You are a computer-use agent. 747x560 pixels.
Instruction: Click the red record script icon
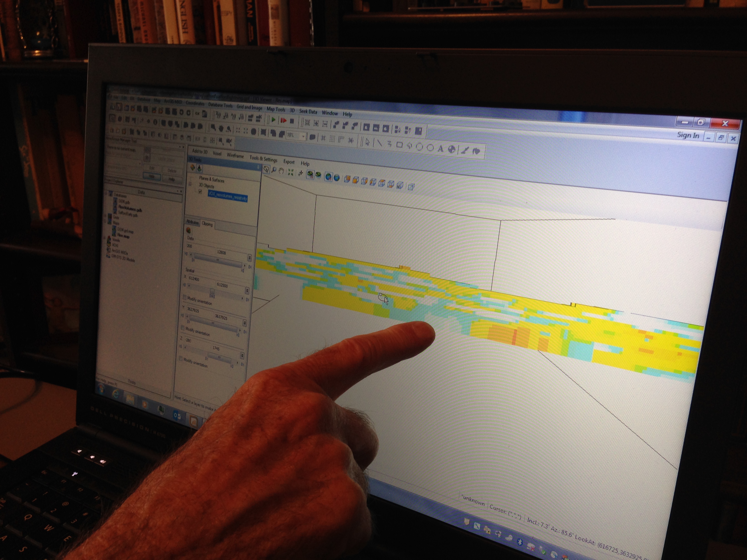(x=283, y=121)
